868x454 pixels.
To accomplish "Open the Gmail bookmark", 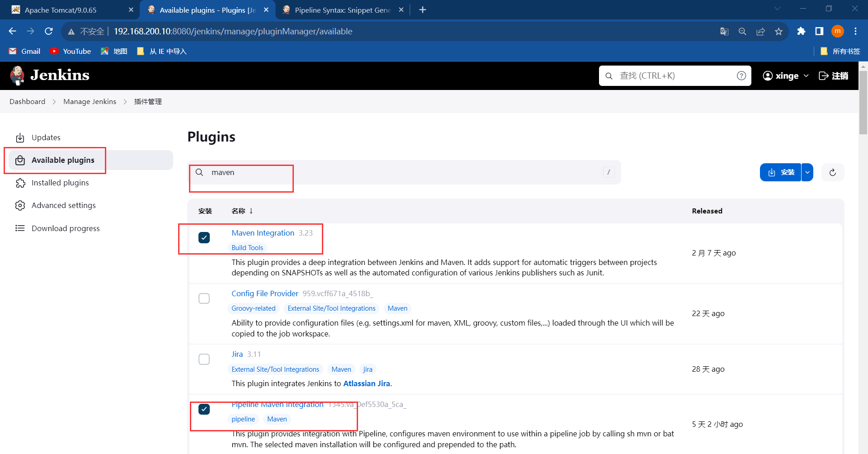I will point(25,51).
